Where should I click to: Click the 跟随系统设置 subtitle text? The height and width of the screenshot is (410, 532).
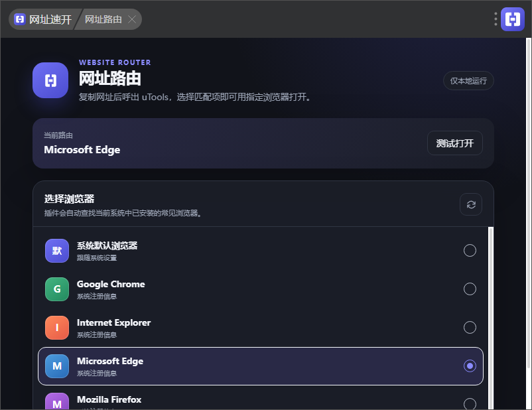97,258
